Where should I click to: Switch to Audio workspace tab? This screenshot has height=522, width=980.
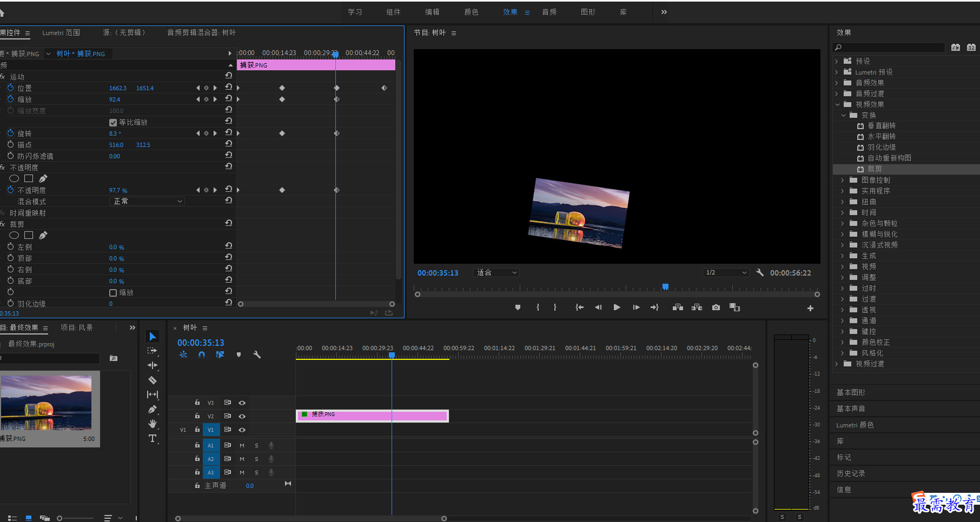tap(549, 12)
